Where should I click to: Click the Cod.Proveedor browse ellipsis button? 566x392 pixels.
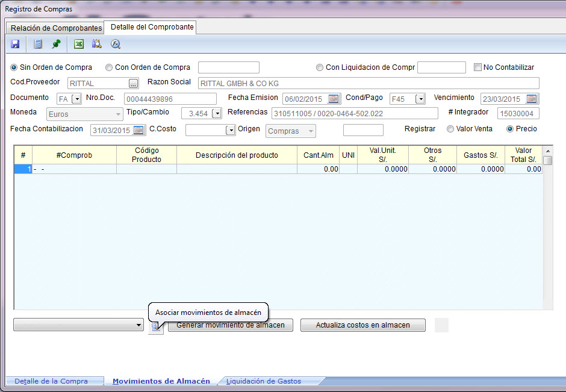click(134, 83)
